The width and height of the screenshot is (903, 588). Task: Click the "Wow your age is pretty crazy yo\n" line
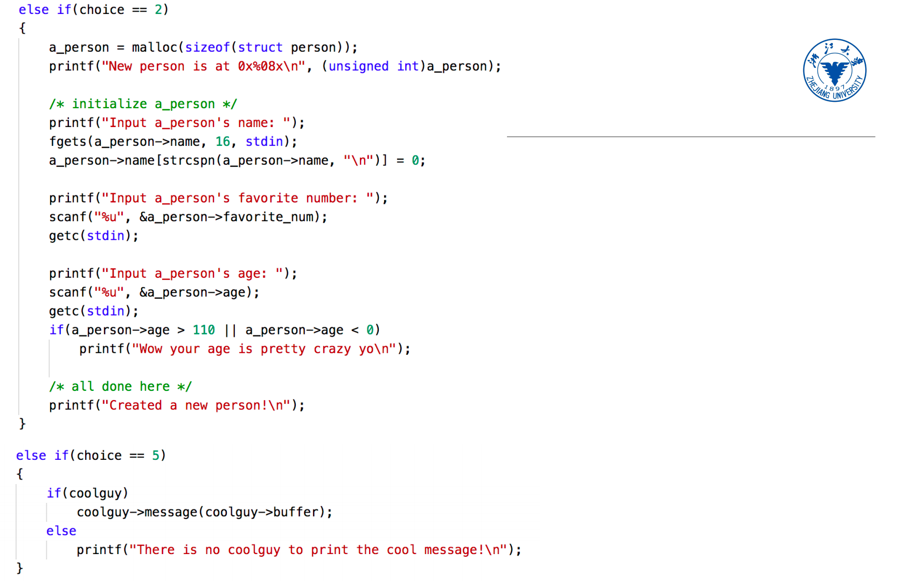pos(245,349)
